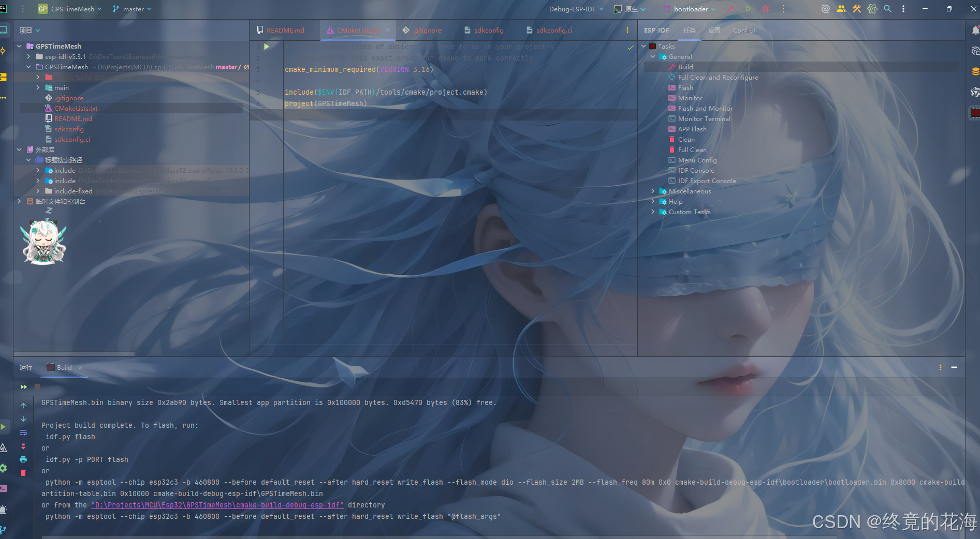Click the chibi character sticker thumbnail
Image resolution: width=980 pixels, height=539 pixels.
[x=44, y=242]
